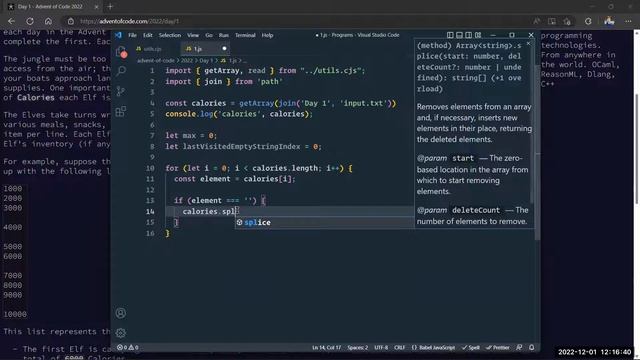Click advent-of-code in the breadcrumb
Screen dimensions: 640x360
pos(156,60)
